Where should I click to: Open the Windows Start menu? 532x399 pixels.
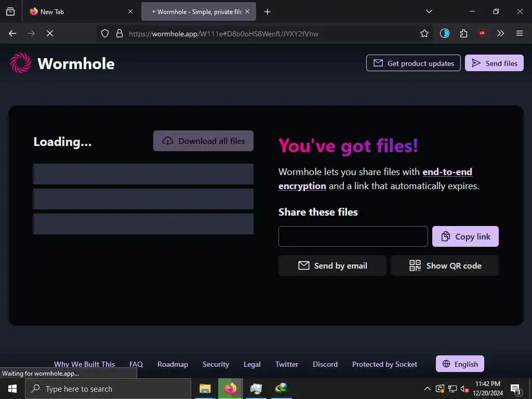(12, 389)
